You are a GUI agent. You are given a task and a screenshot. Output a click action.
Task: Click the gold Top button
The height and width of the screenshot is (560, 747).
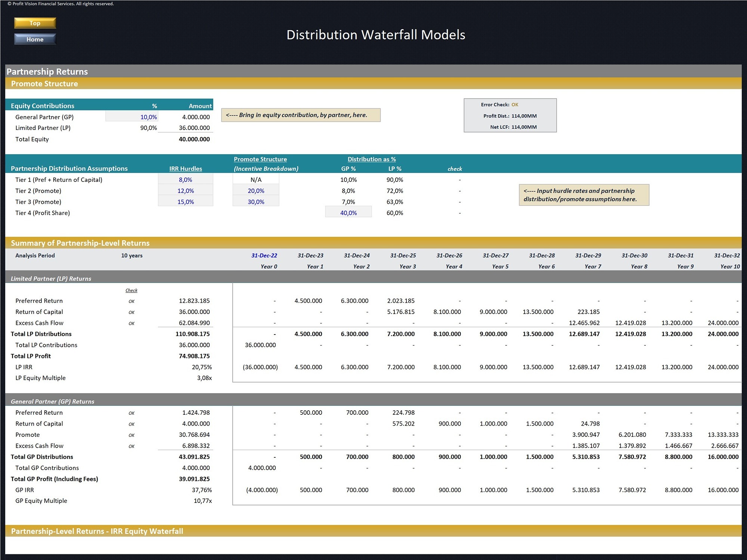35,23
